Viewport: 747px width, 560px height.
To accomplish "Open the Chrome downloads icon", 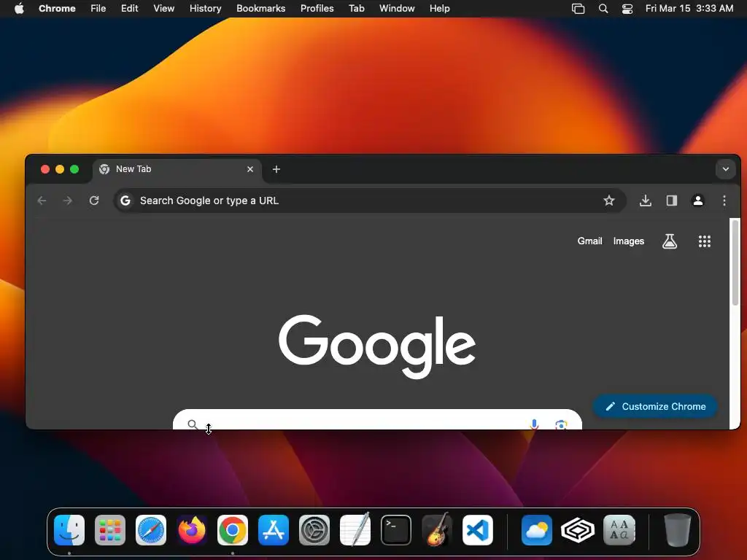I will click(646, 201).
